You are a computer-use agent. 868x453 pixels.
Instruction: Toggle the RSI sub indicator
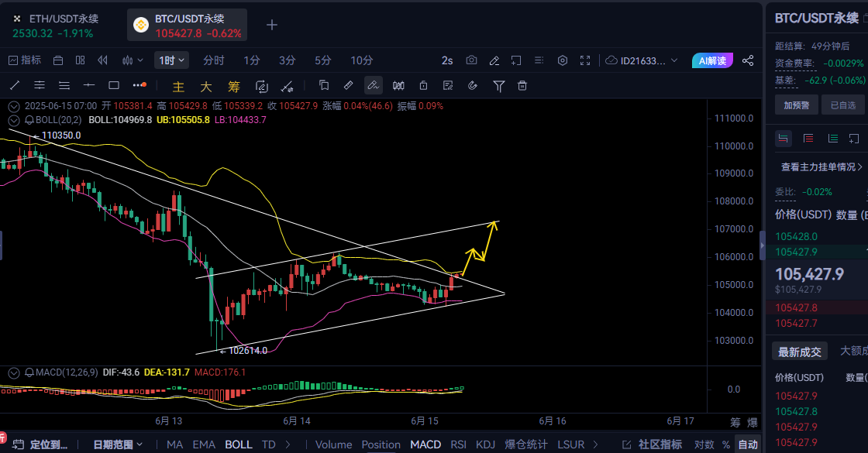pos(458,444)
